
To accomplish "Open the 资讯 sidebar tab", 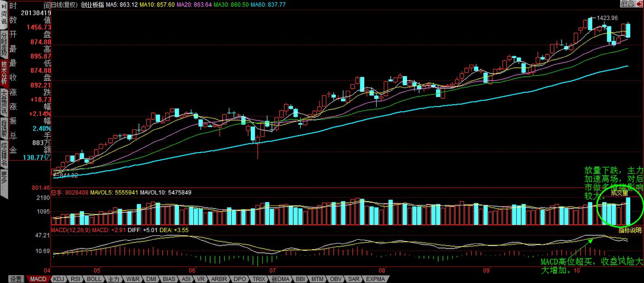I will click(x=4, y=18).
